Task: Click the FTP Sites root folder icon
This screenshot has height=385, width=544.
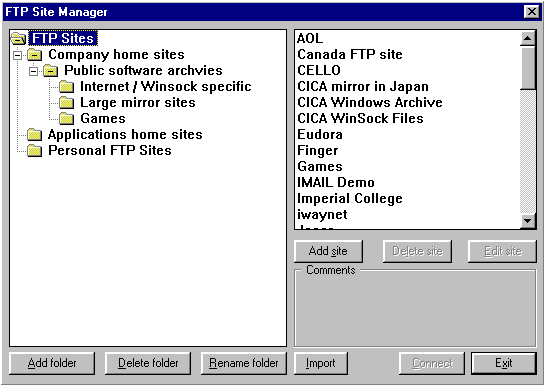Action: click(19, 38)
